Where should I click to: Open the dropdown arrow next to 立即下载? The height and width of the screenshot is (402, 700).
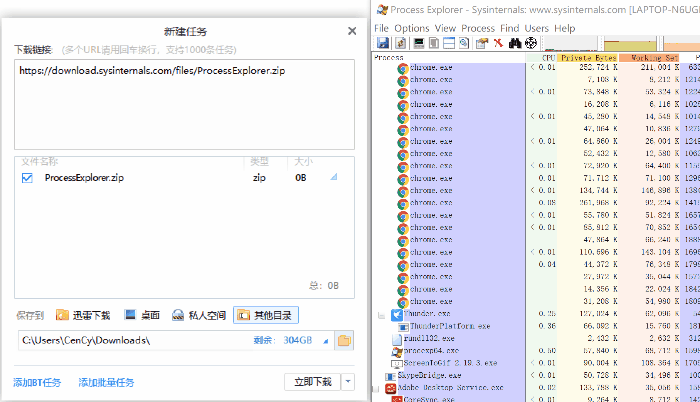point(348,382)
